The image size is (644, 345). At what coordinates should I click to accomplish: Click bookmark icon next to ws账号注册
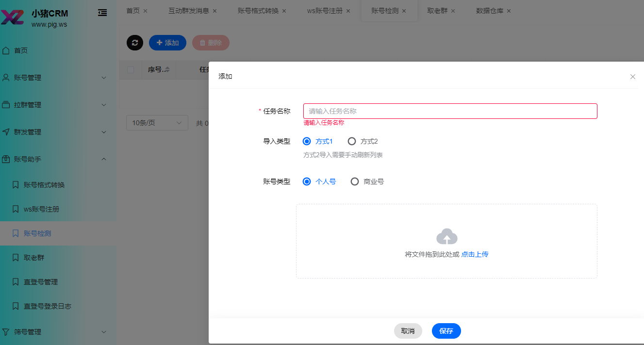[16, 209]
